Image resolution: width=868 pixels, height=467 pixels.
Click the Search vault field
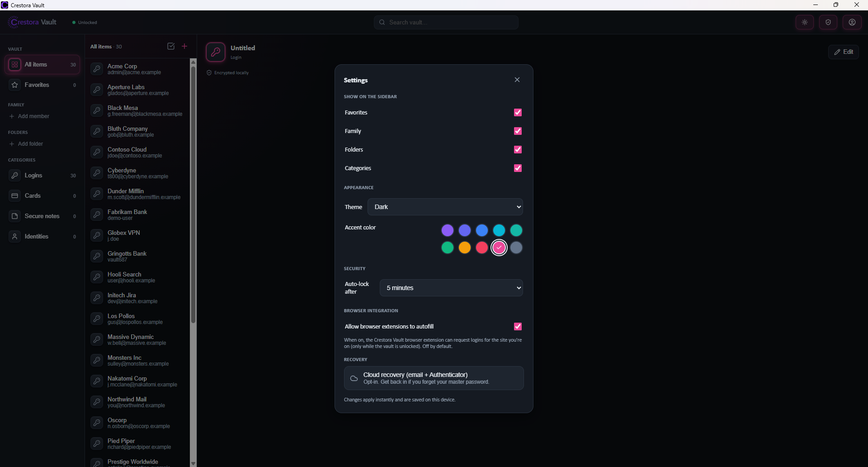point(446,22)
